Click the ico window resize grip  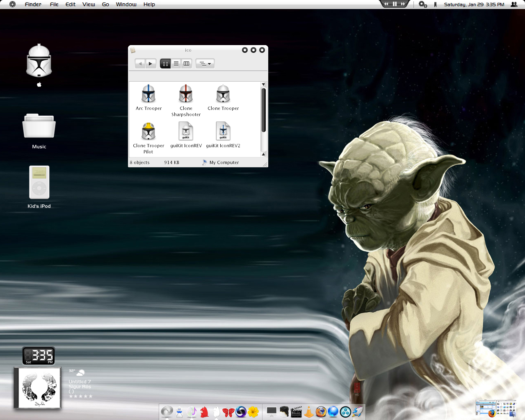tap(265, 164)
